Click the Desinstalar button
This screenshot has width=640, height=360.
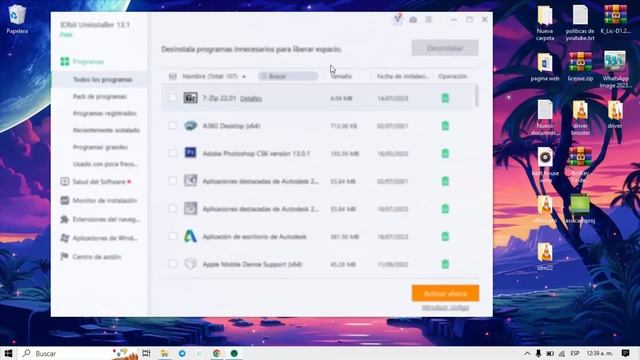click(445, 48)
